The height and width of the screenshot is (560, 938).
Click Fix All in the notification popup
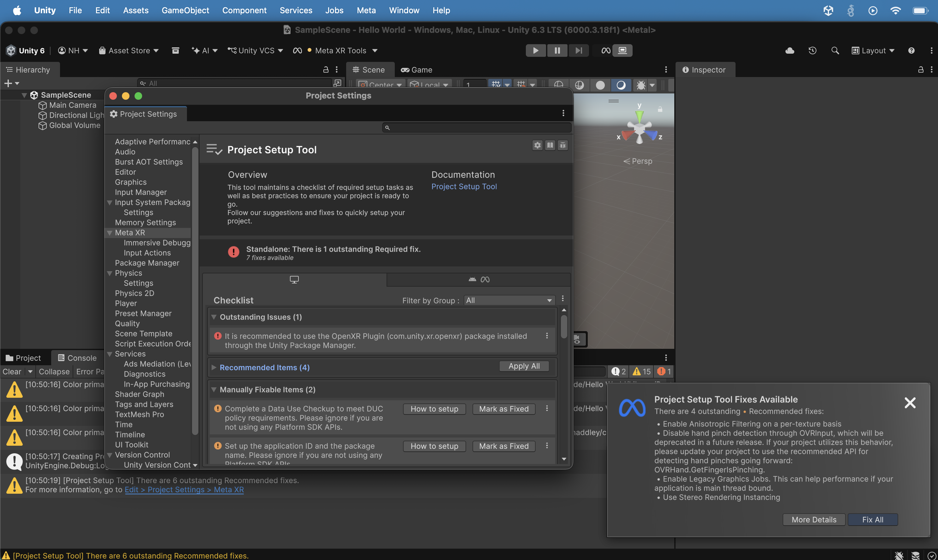pos(873,520)
